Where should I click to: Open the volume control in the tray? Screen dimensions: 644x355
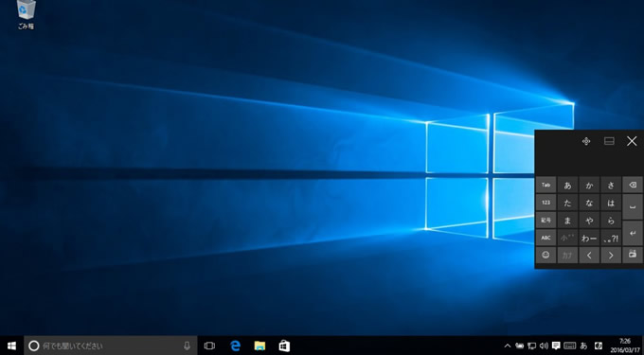544,346
